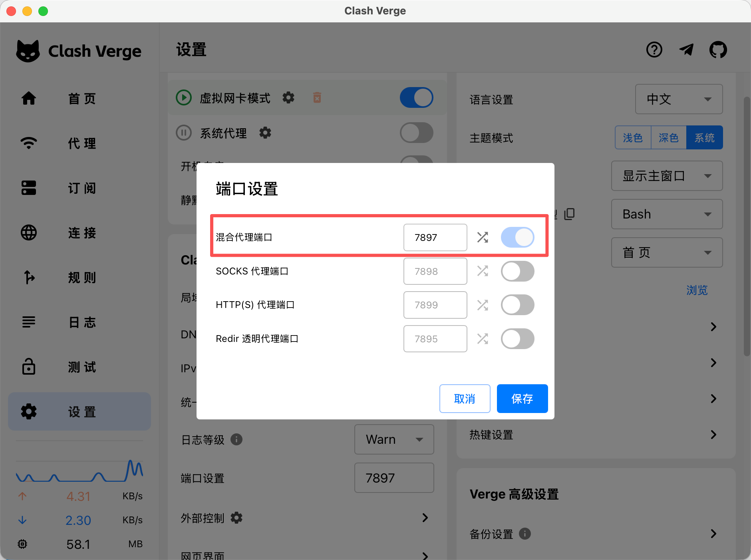The height and width of the screenshot is (560, 751).
Task: Open the gear next to 外部控制
Action: point(236,518)
